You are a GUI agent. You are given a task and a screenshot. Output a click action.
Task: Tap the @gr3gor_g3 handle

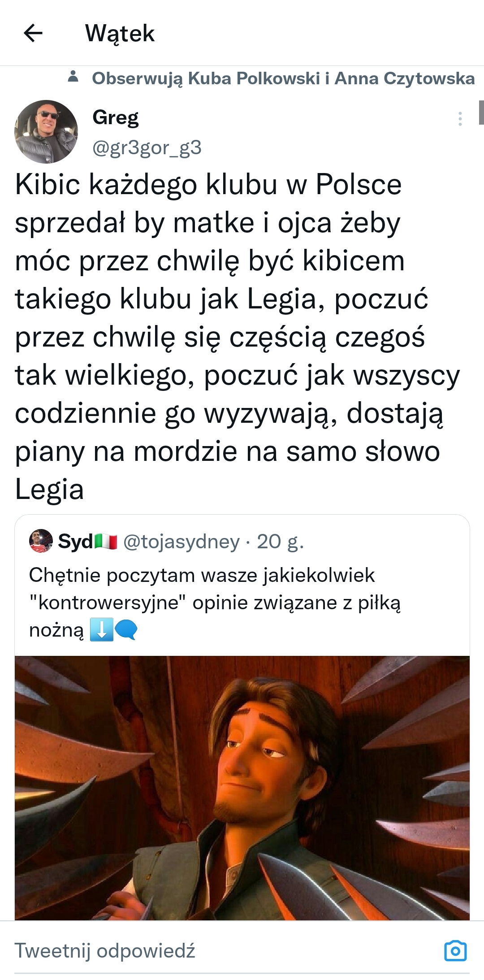pyautogui.click(x=147, y=147)
